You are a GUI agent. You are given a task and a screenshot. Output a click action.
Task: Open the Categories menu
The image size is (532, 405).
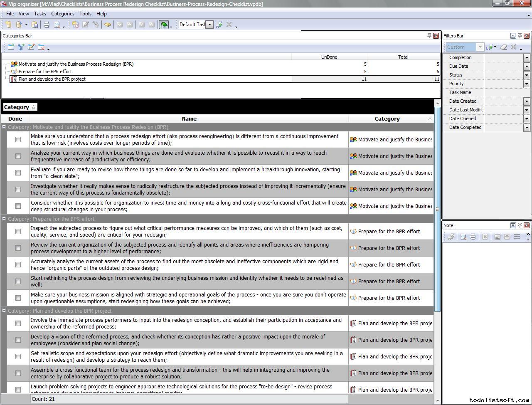62,14
